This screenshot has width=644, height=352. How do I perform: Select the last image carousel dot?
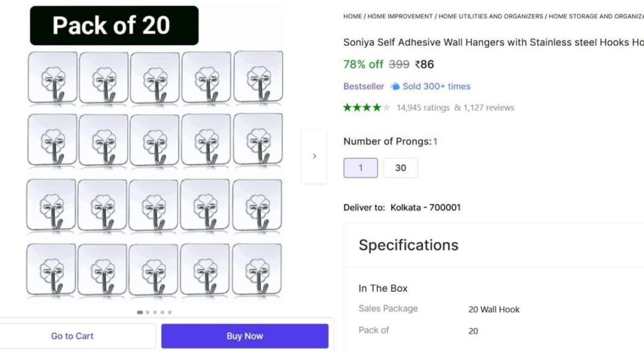coord(169,312)
